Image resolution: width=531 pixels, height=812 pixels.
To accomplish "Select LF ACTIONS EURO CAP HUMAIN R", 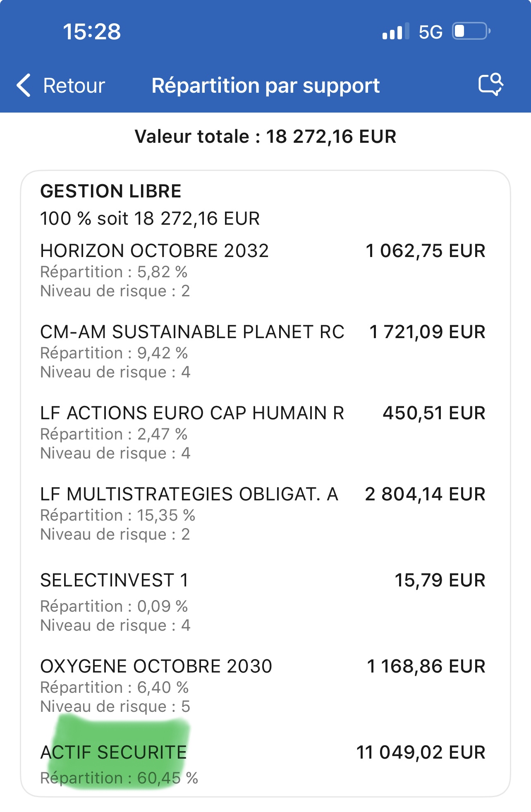I will pos(192,413).
